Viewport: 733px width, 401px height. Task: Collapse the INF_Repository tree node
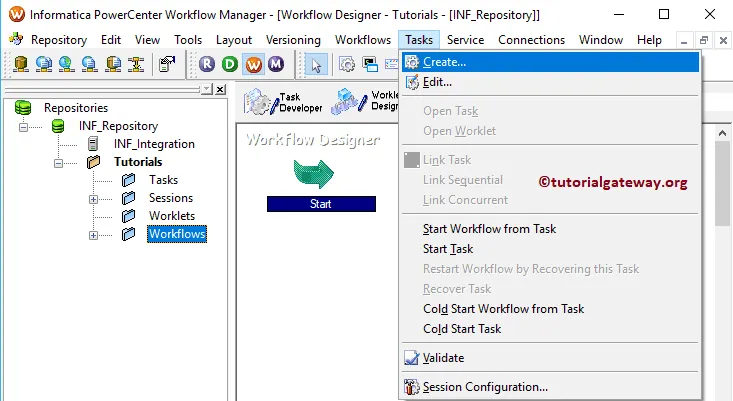point(23,127)
